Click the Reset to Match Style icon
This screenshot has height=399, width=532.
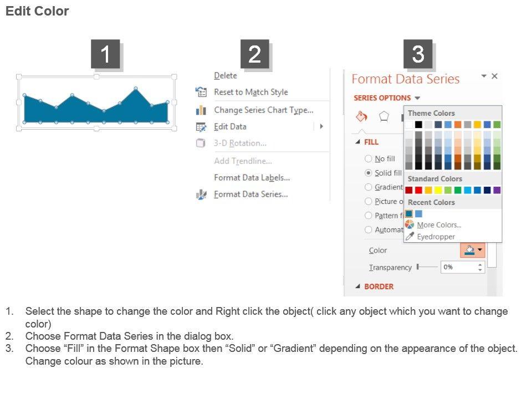[201, 92]
